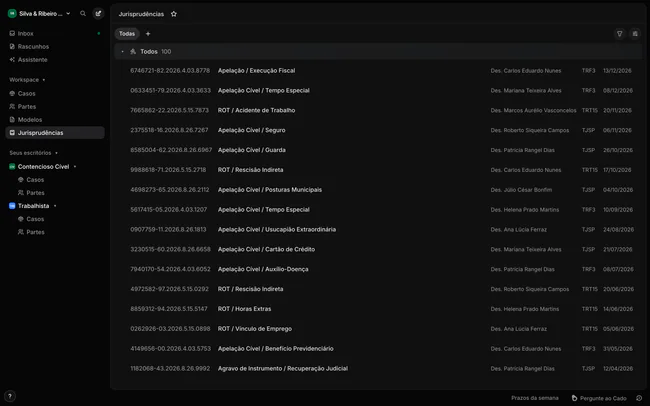The image size is (650, 406).
Task: Collapse the Todos group
Action: 122,51
